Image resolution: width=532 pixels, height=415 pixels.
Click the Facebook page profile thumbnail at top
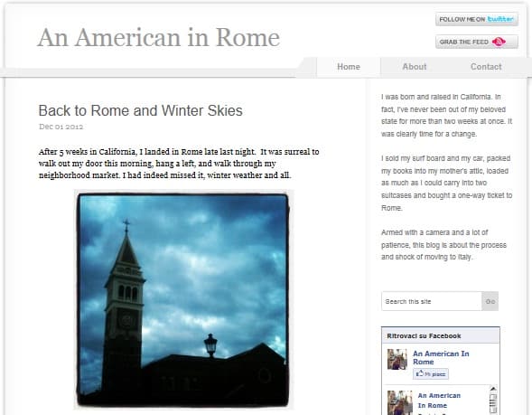[397, 359]
